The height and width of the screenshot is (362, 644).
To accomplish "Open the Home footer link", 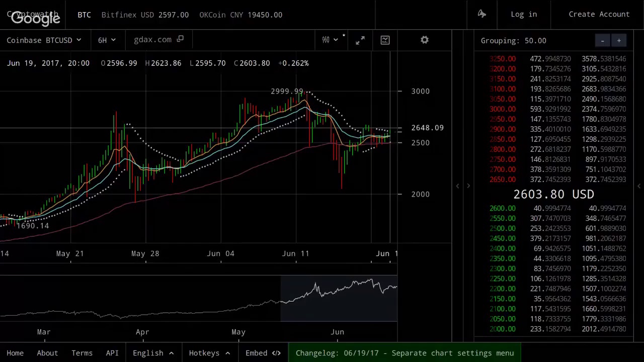I will click(15, 353).
